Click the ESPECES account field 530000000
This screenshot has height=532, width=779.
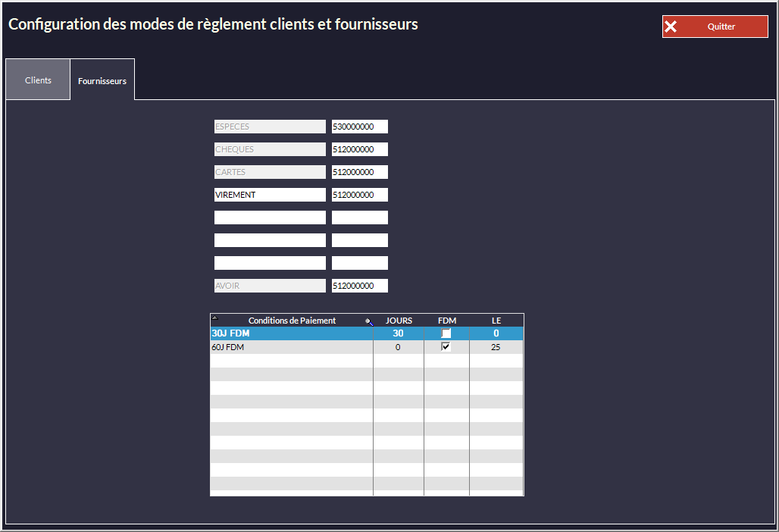click(360, 127)
